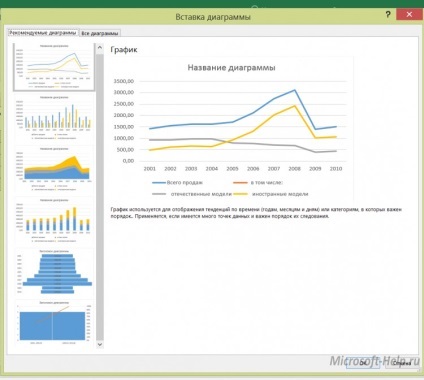
Task: Click the 2001 axis label
Action: (150, 169)
